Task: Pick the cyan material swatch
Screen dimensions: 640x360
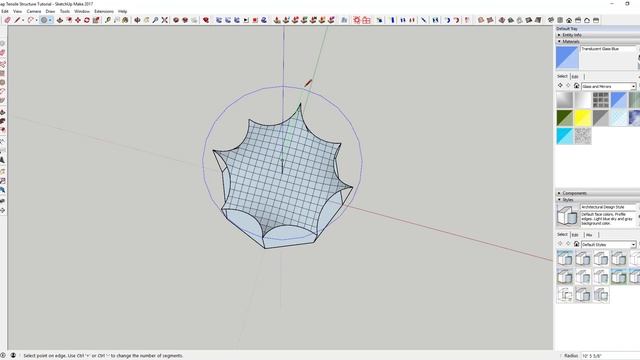Action: click(564, 136)
